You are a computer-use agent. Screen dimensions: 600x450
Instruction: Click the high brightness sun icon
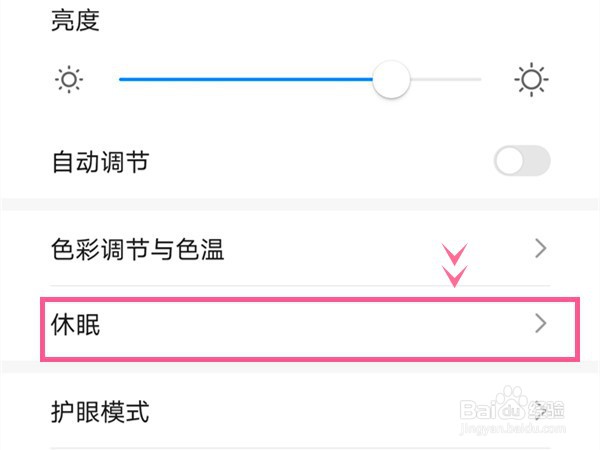(531, 80)
